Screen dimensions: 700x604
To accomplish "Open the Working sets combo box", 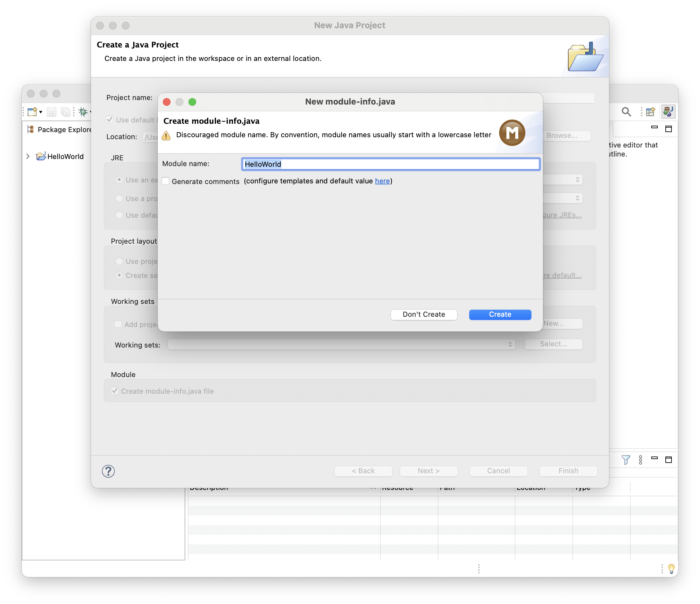I will pos(341,344).
